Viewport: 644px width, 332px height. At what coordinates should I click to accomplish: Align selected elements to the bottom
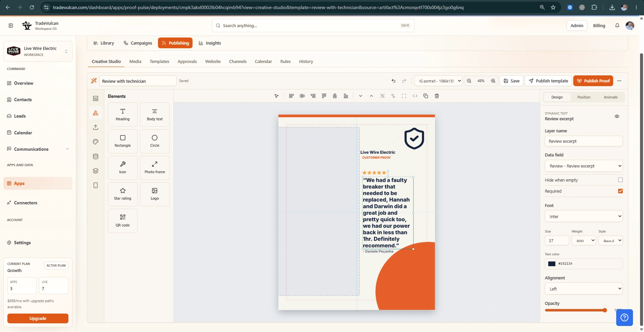point(346,96)
